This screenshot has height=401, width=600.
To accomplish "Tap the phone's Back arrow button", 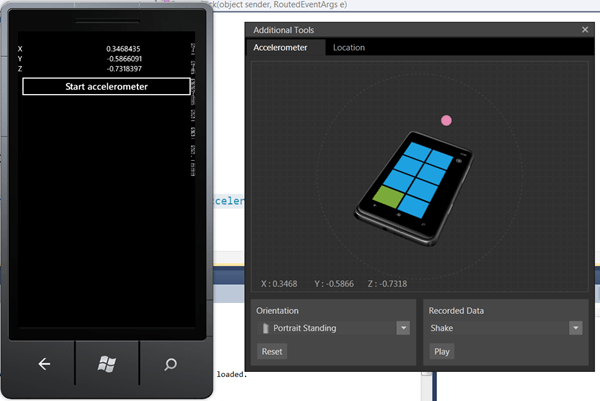I will 44,364.
